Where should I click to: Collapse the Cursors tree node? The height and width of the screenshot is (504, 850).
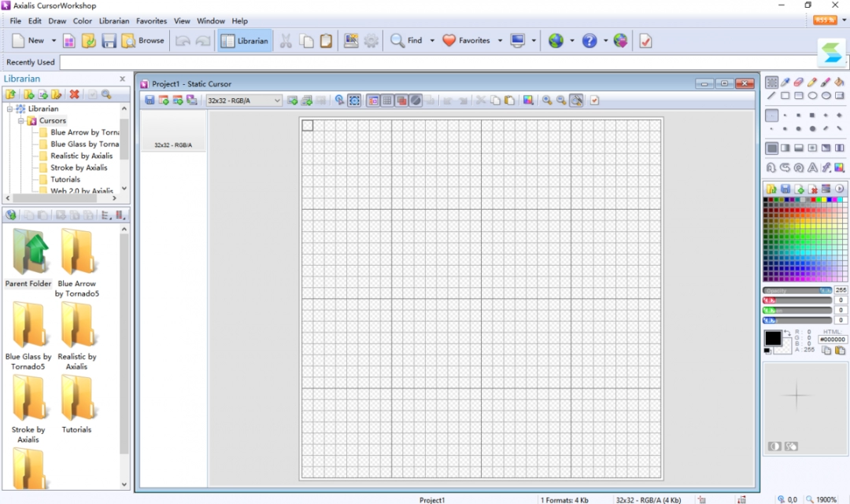[21, 121]
